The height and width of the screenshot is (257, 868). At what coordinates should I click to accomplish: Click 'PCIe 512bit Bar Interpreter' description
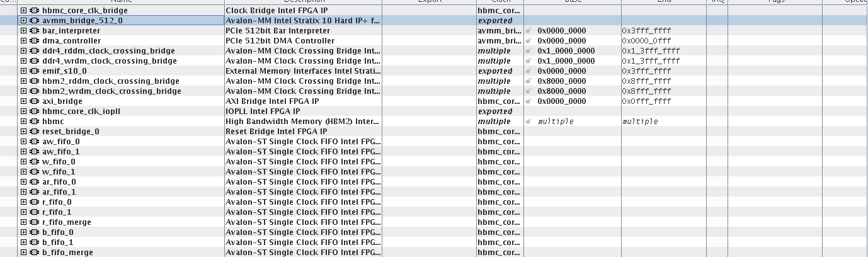point(278,31)
